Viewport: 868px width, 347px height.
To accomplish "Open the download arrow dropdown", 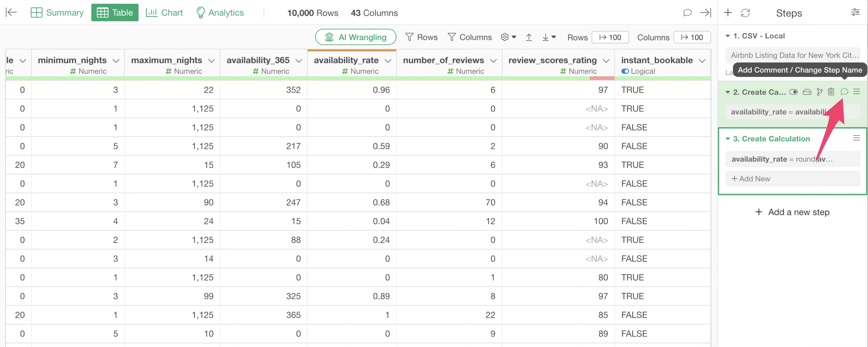I will point(549,37).
